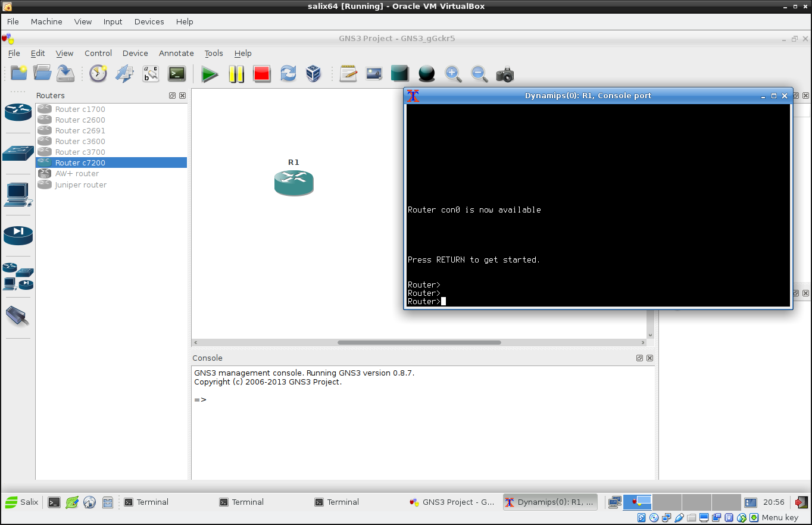Launch the web browser quick-launch icon
812x525 pixels.
(90, 502)
